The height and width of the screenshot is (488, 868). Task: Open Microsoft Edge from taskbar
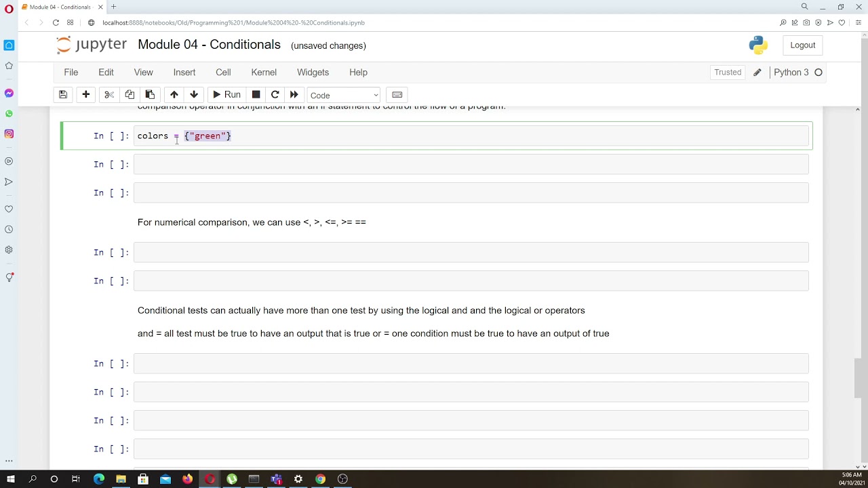(x=99, y=479)
